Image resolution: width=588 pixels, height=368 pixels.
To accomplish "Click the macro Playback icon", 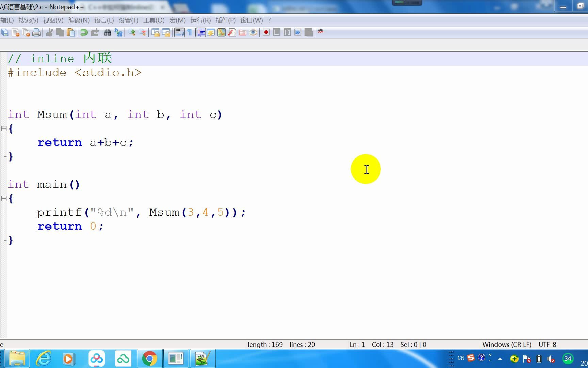I will pos(288,32).
